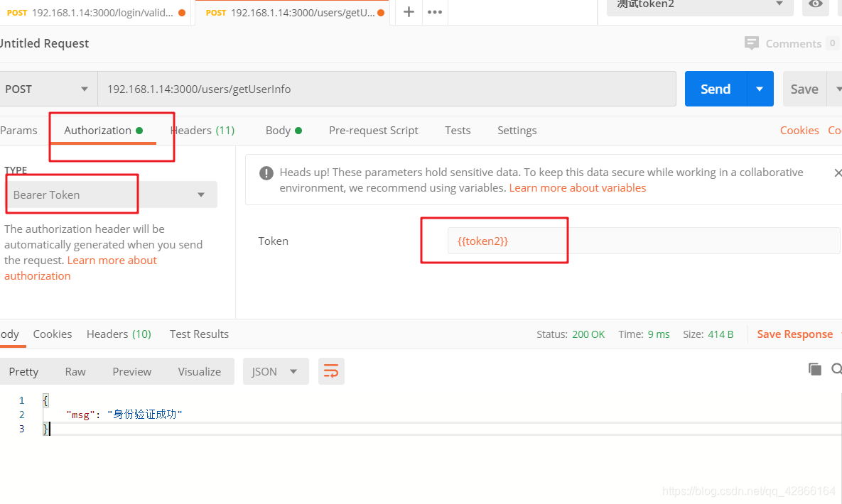The image size is (842, 504).
Task: Copy the response body with the copy icon
Action: tap(815, 369)
